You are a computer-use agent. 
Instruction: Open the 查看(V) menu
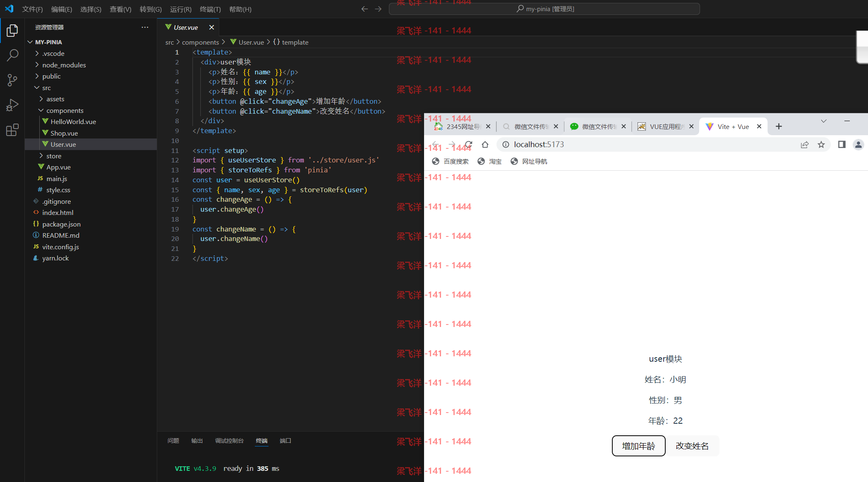click(120, 9)
